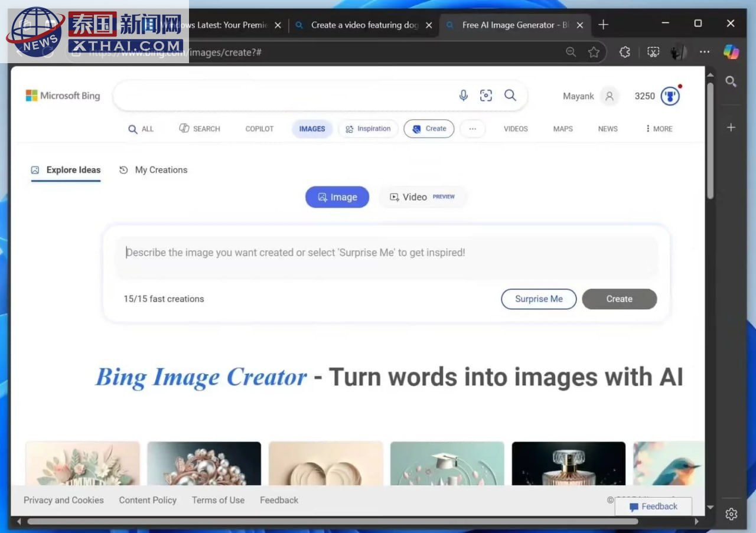Open Privacy and Cookies link
Image resolution: width=756 pixels, height=533 pixels.
(64, 500)
